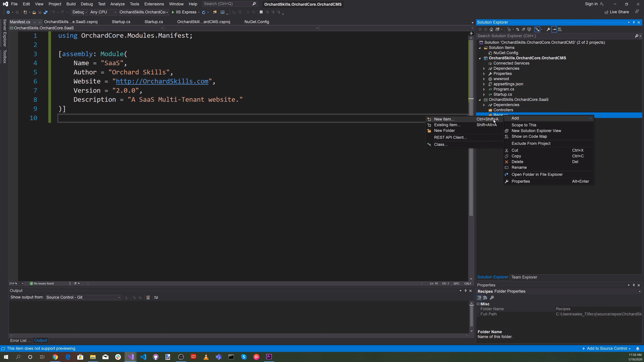The image size is (644, 362).
Task: Collapse the Solution Items node
Action: pyautogui.click(x=480, y=48)
